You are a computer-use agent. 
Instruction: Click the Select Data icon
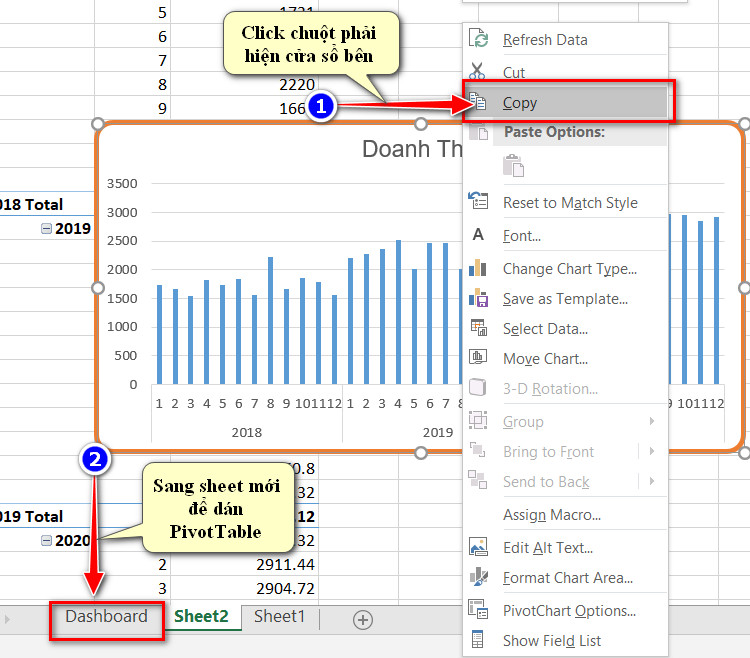click(x=479, y=328)
